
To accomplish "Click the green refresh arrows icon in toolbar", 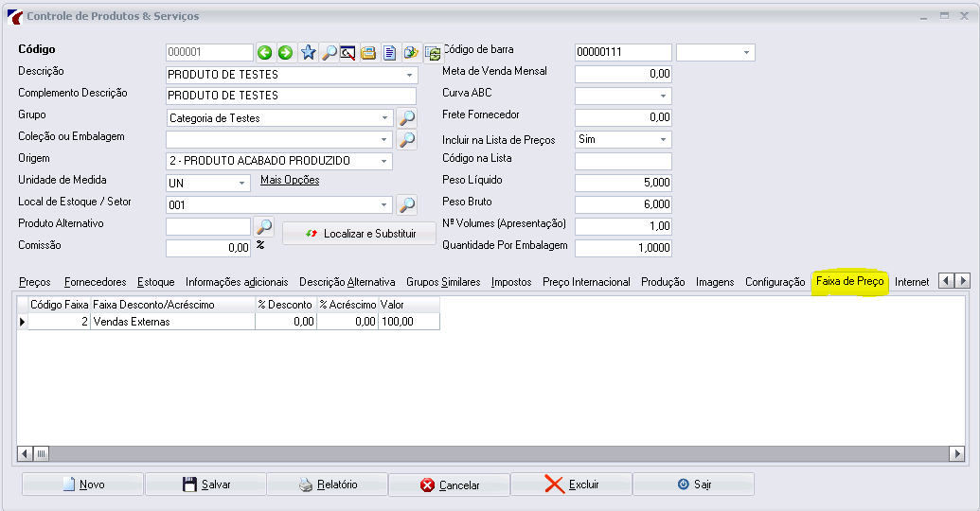I will tap(433, 54).
